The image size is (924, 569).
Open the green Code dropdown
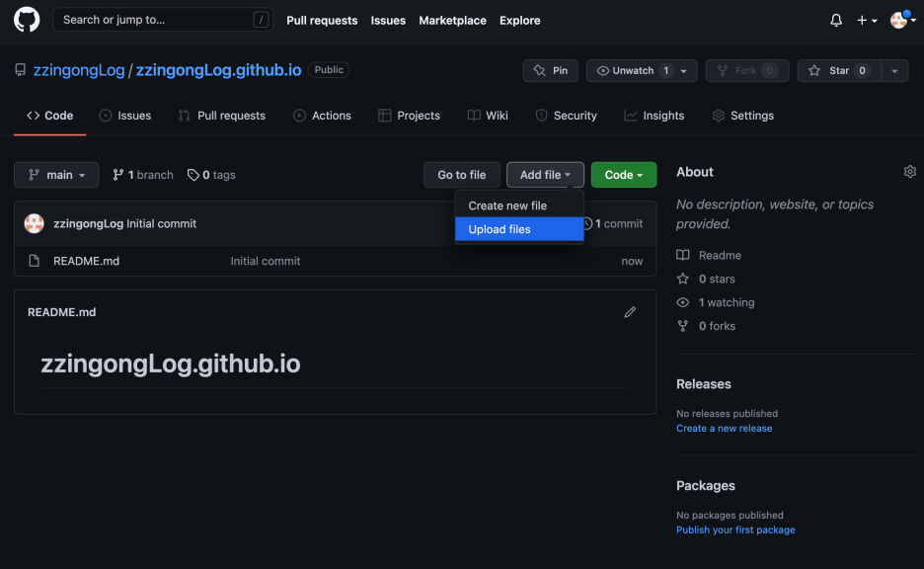[624, 175]
